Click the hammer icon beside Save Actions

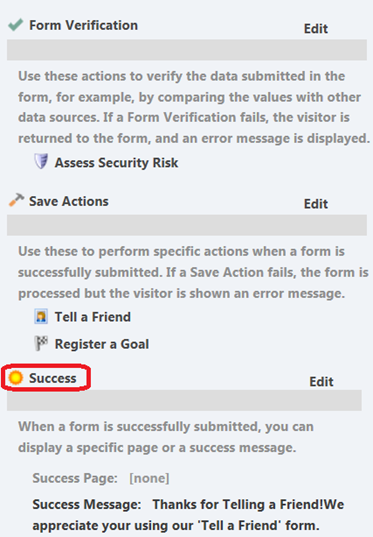click(16, 200)
